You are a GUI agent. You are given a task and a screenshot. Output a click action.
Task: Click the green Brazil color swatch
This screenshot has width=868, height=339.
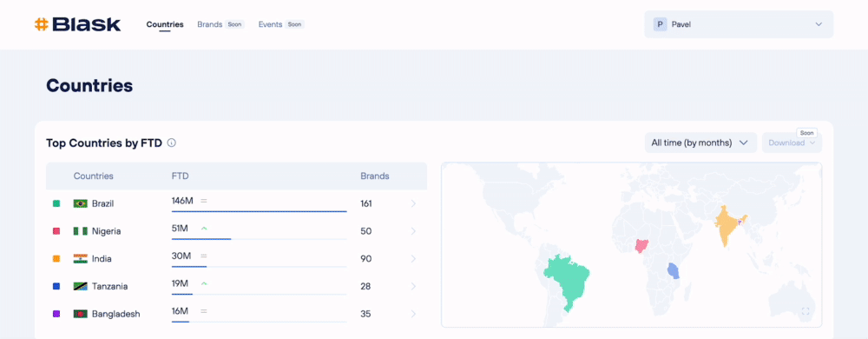[56, 204]
